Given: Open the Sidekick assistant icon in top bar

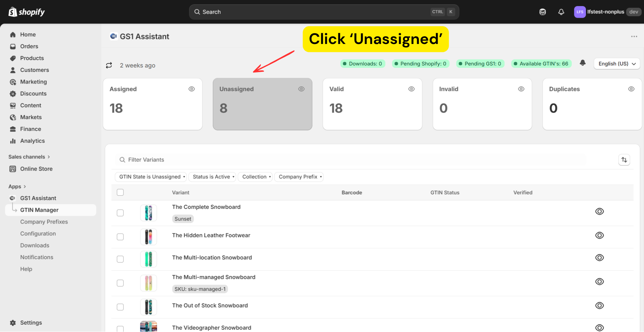Looking at the screenshot, I should [543, 12].
